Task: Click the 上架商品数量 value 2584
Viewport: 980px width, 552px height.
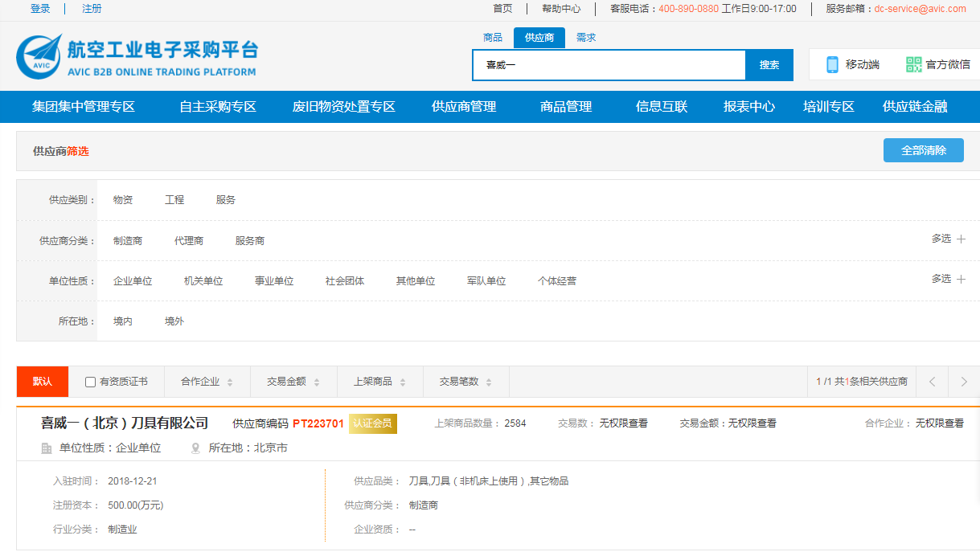Action: click(x=515, y=423)
